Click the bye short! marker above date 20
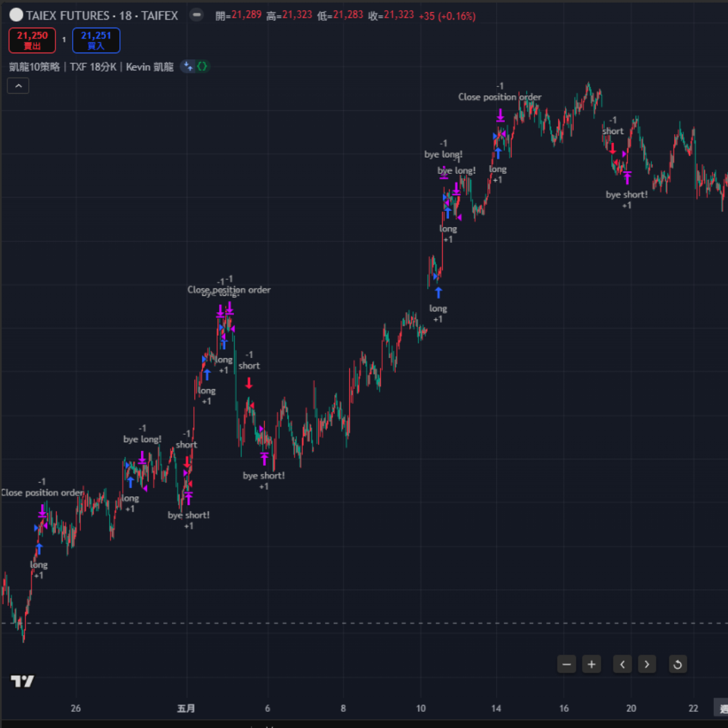 pyautogui.click(x=627, y=195)
